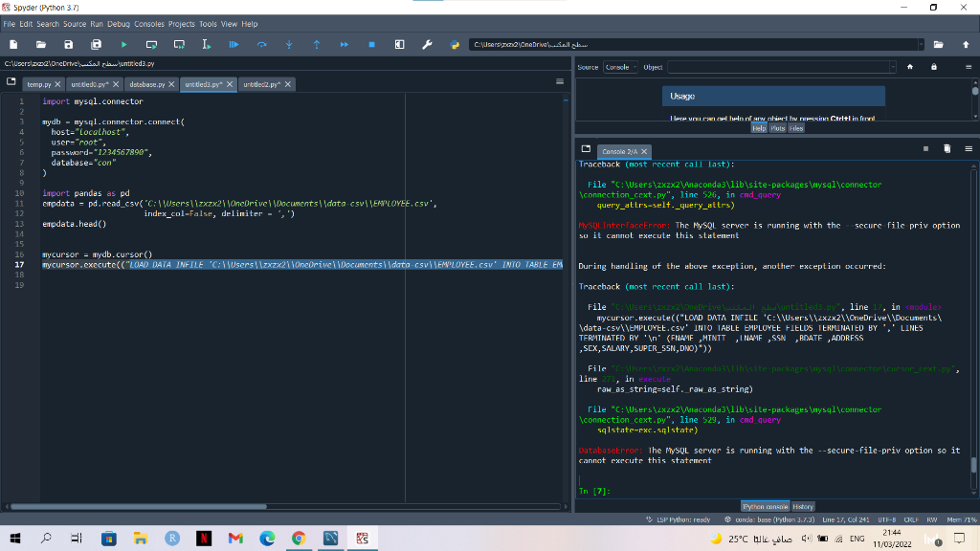Screen dimensions: 980x551
Task: Open the PYTHONPATH manager Python icon
Action: click(x=455, y=44)
